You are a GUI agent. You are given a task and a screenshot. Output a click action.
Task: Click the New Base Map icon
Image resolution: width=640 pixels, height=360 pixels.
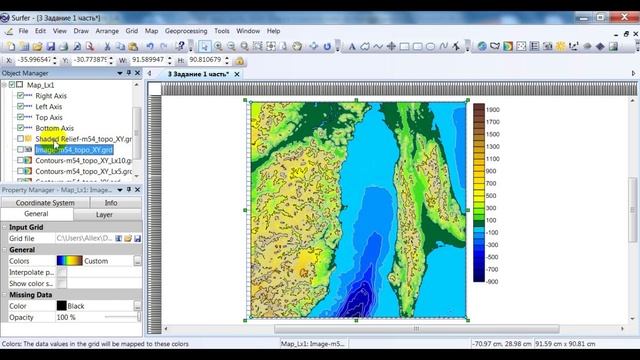[x=495, y=46]
